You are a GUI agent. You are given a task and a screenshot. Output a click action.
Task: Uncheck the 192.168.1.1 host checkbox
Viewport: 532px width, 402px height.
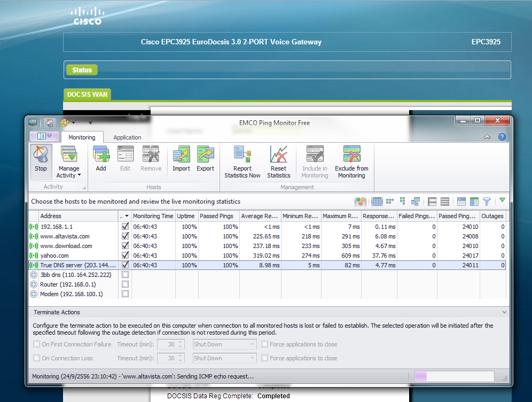125,227
